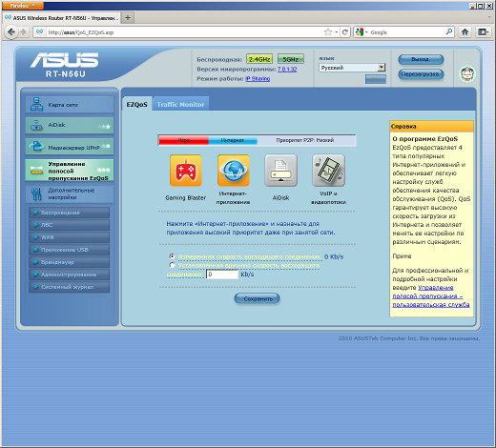Click the red Игра priority bar segment
This screenshot has width=496, height=448.
coord(183,140)
